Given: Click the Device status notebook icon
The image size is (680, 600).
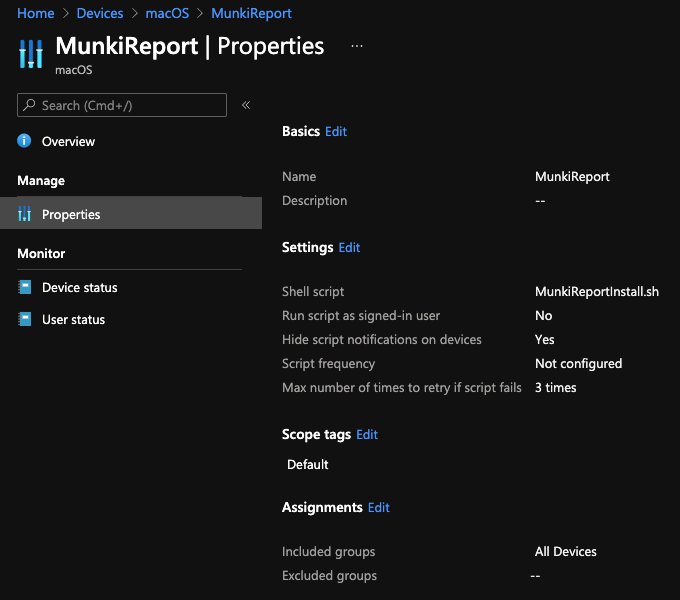Looking at the screenshot, I should coord(25,287).
